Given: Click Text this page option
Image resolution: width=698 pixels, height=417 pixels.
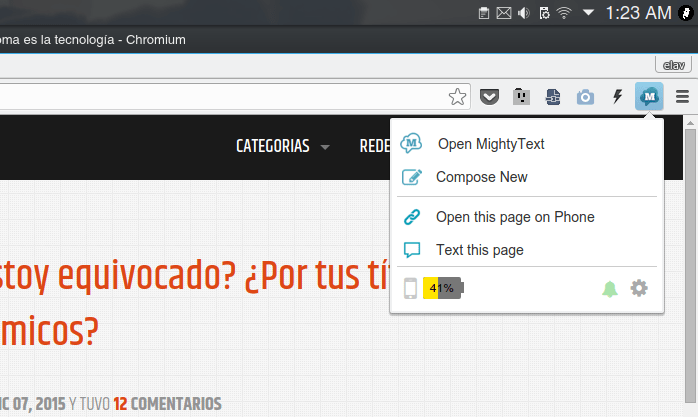Looking at the screenshot, I should (x=479, y=250).
